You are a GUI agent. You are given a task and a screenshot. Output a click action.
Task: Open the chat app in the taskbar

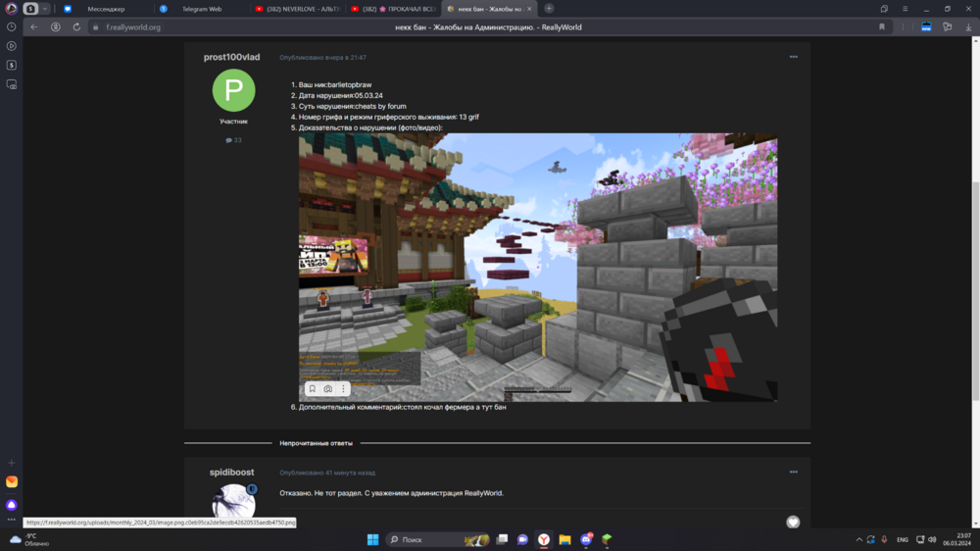coord(522,539)
